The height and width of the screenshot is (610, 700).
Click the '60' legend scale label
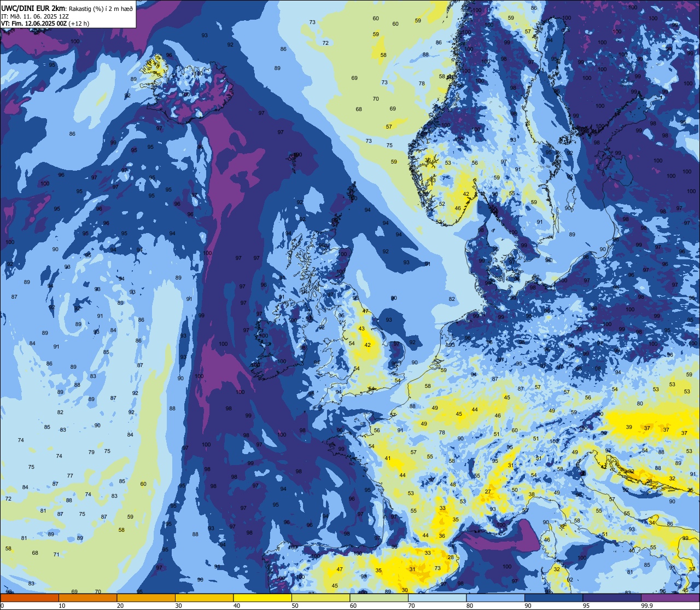[x=353, y=606]
